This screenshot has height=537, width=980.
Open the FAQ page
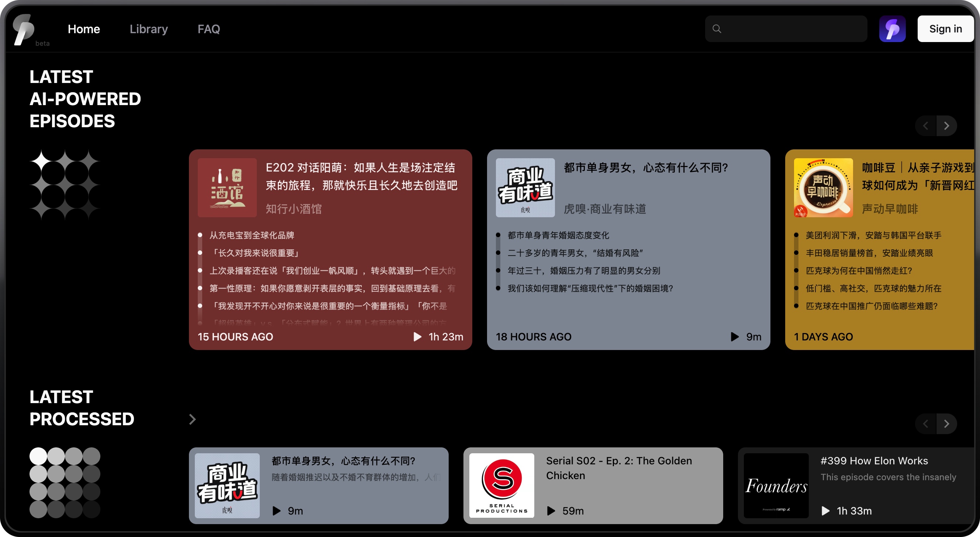pos(208,29)
